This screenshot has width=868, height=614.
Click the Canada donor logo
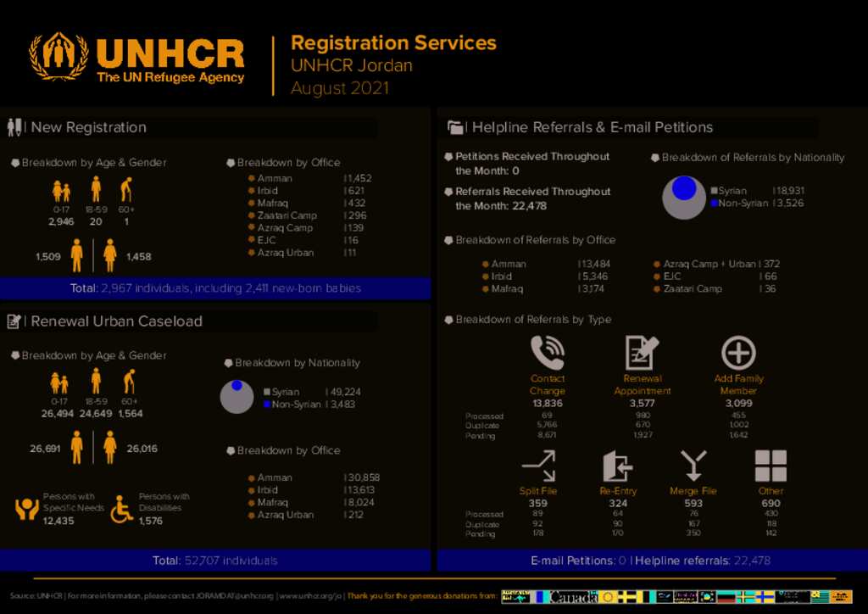click(574, 597)
